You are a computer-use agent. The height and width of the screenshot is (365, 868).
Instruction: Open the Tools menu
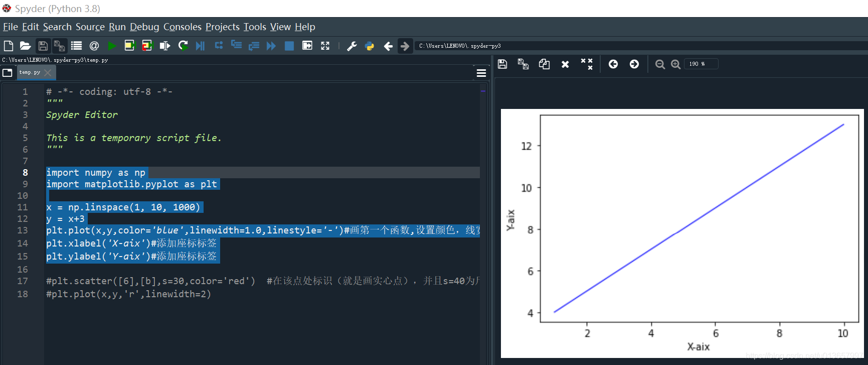point(255,27)
